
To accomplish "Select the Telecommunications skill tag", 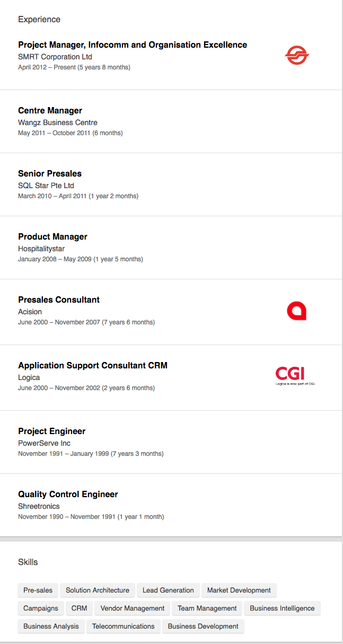I will (123, 627).
